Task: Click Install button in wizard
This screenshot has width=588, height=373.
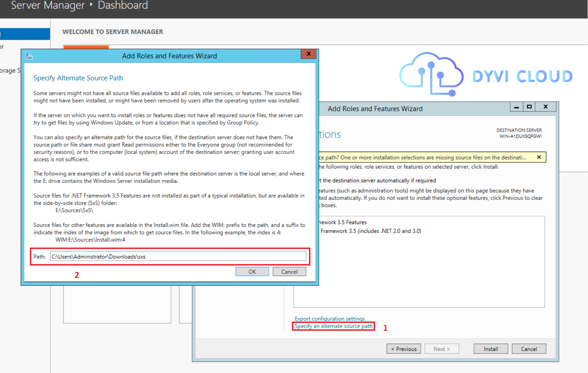Action: pos(491,349)
